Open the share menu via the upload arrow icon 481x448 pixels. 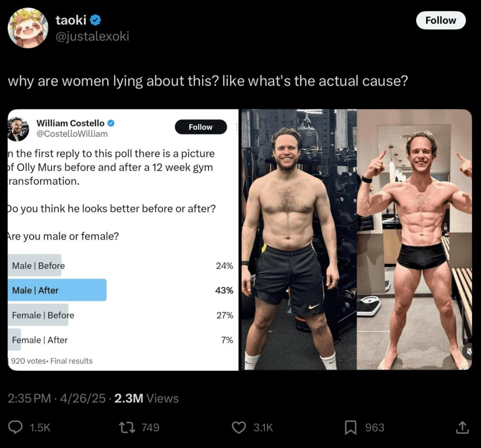click(462, 427)
